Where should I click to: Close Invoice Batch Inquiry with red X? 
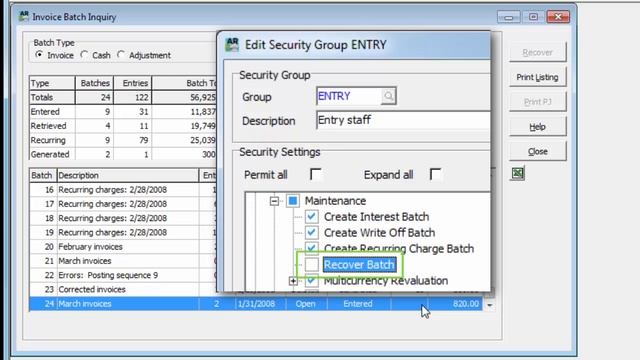coord(558,17)
